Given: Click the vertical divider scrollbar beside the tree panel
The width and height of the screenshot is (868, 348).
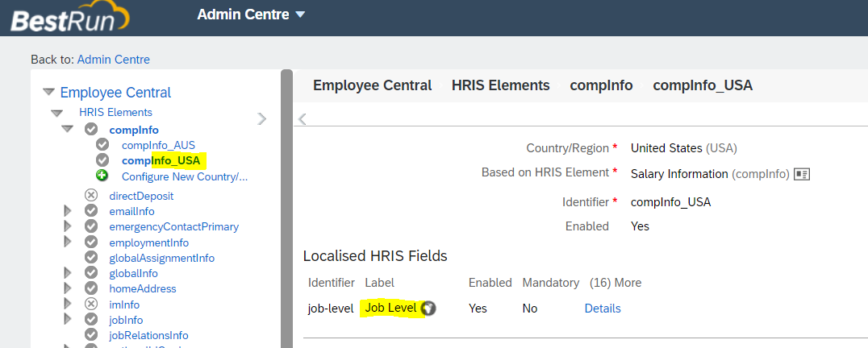Looking at the screenshot, I should [x=286, y=209].
